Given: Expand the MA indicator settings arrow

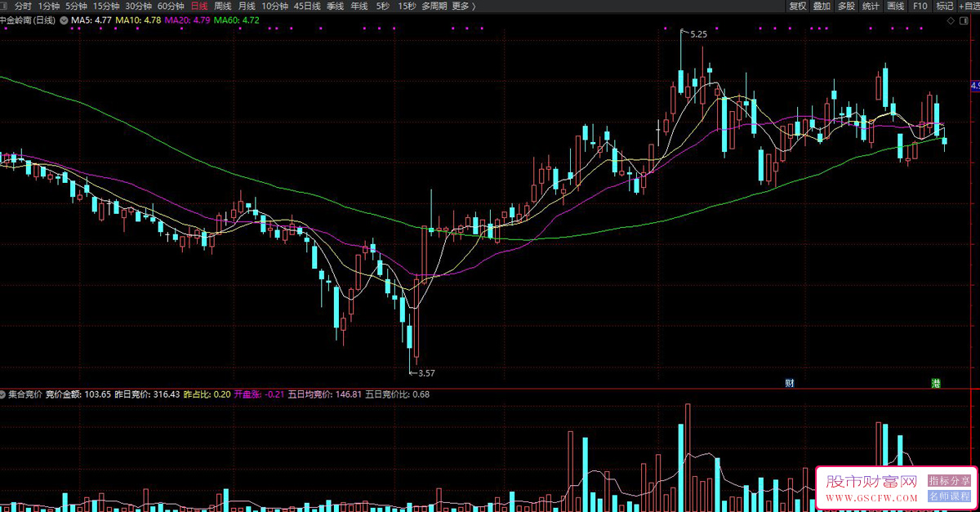Looking at the screenshot, I should (x=64, y=20).
